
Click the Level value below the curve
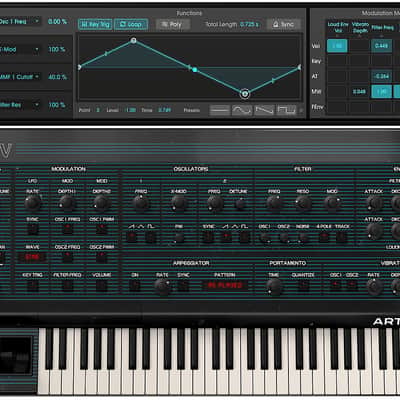click(x=130, y=110)
